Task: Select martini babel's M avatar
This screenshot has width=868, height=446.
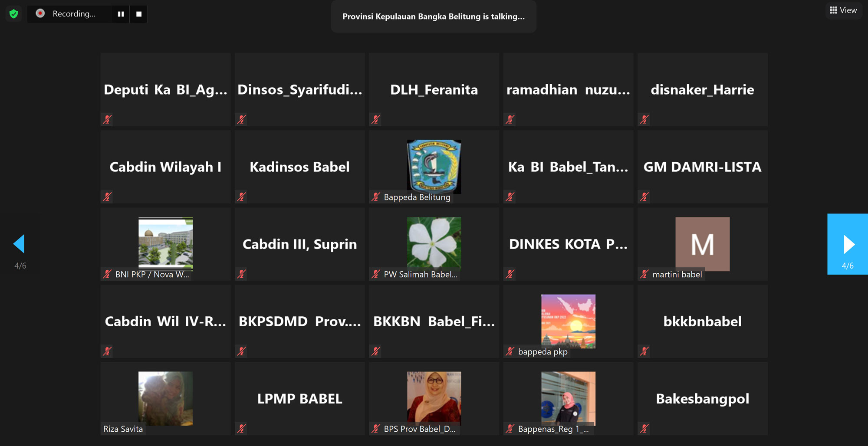Action: coord(702,244)
